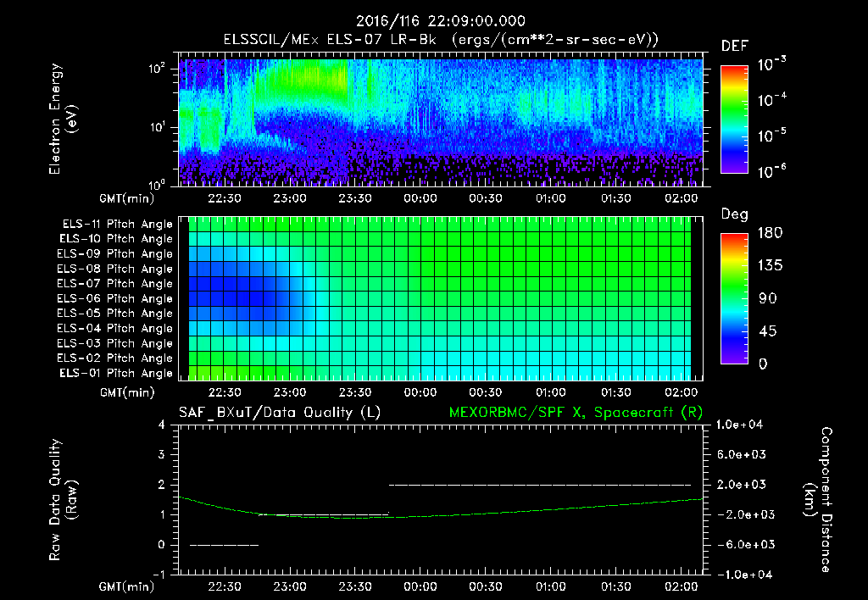Click the Component Distance (km) axis label
868x600 pixels.
[x=818, y=500]
